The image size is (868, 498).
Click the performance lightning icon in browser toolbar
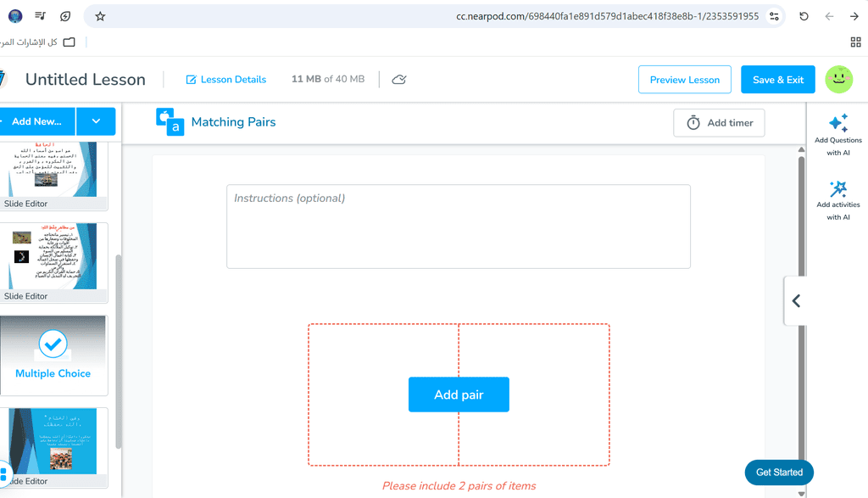(x=65, y=16)
